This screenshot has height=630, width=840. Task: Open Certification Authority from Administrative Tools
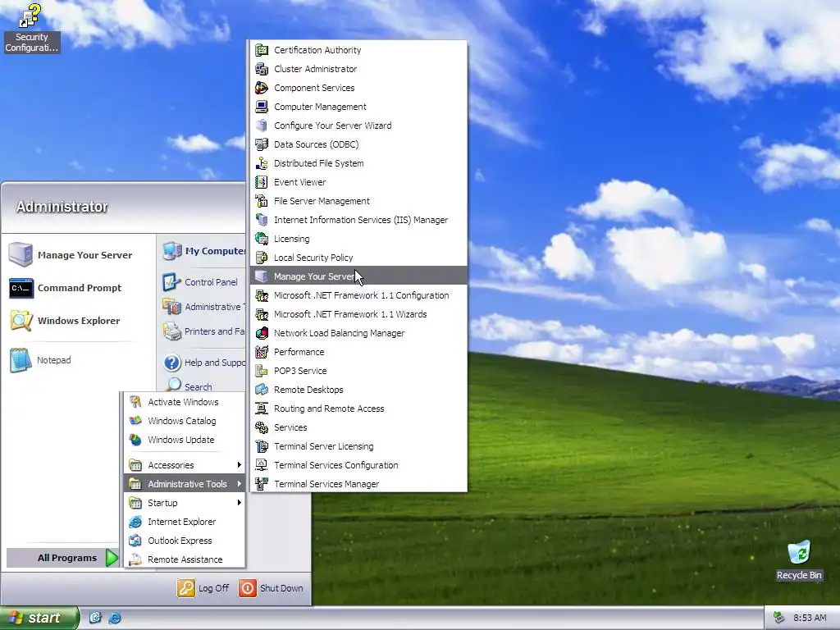[x=358, y=50]
